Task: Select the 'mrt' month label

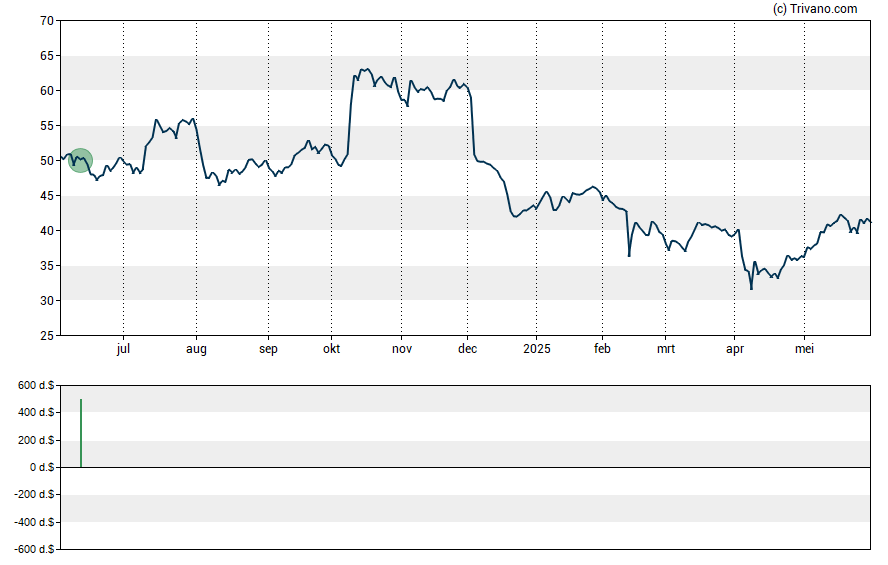Action: (x=665, y=349)
